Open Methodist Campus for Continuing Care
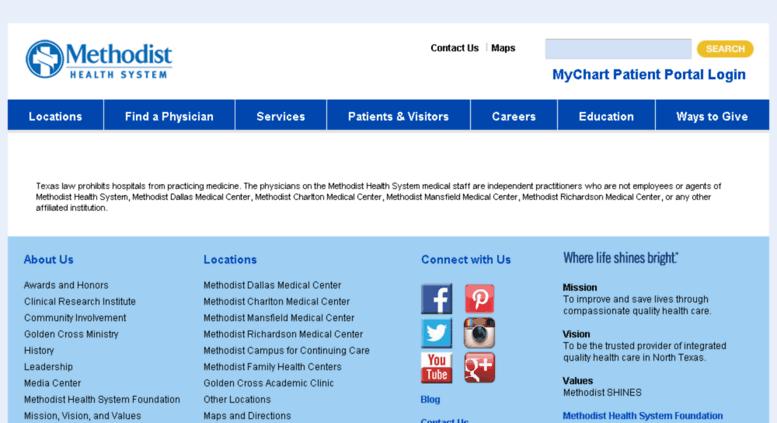 coord(286,351)
